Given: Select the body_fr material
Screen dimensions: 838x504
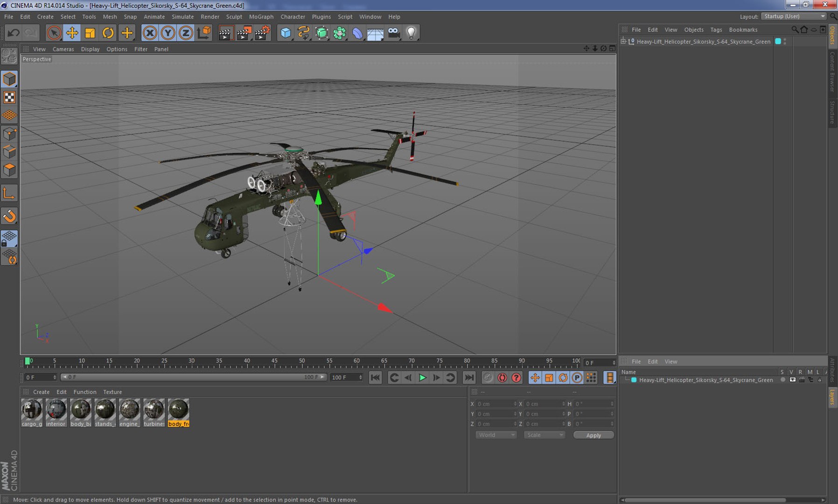Looking at the screenshot, I should (x=179, y=413).
